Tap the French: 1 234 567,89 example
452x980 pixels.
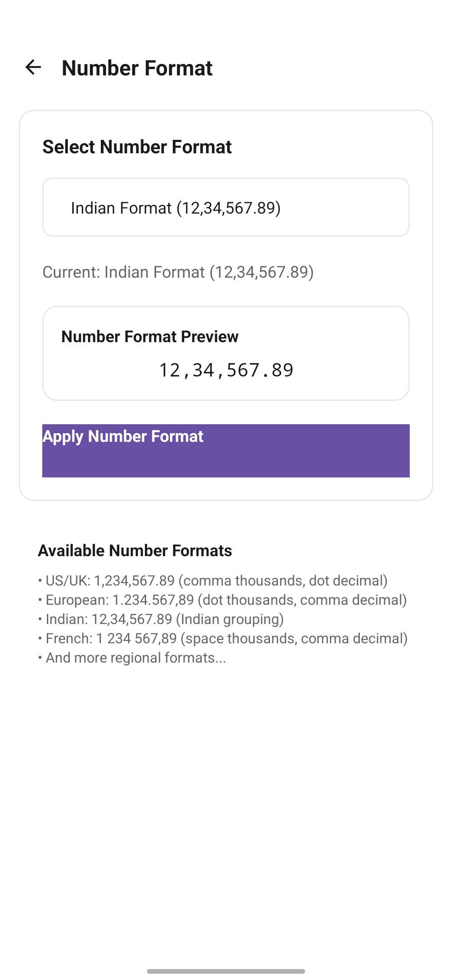(x=111, y=639)
